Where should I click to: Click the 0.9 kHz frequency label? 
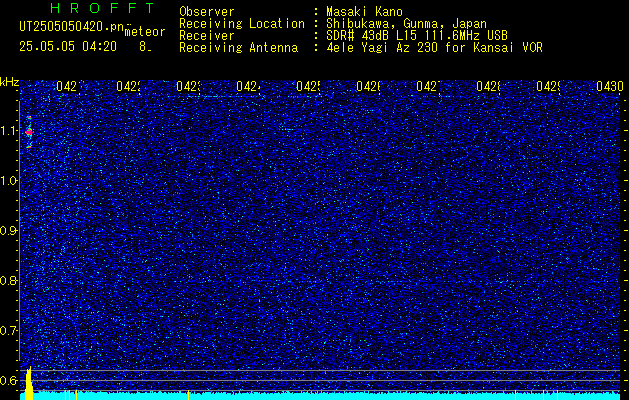(x=10, y=231)
